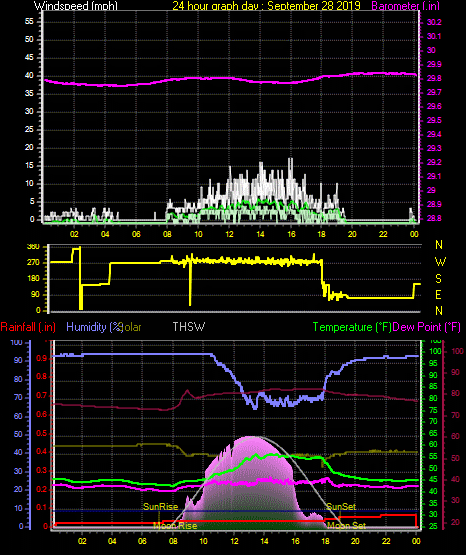
Task: Click the Temperature (°F) legend label
Action: (x=352, y=327)
